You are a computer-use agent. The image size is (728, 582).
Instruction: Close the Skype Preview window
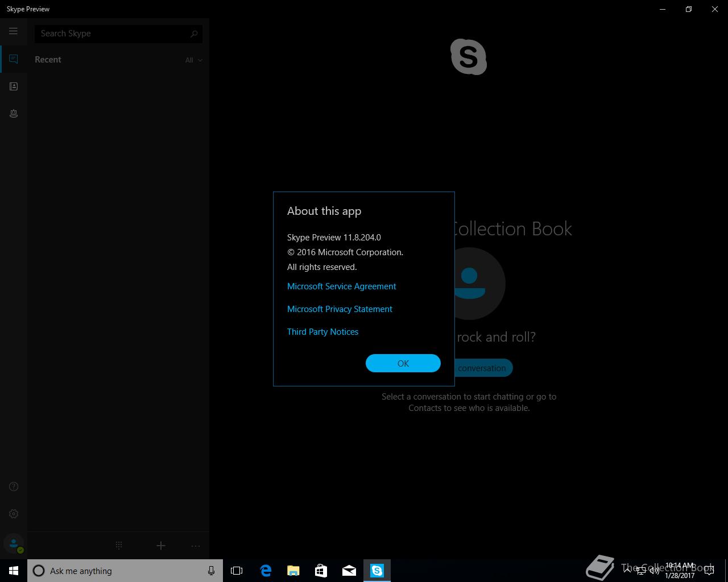(x=715, y=9)
